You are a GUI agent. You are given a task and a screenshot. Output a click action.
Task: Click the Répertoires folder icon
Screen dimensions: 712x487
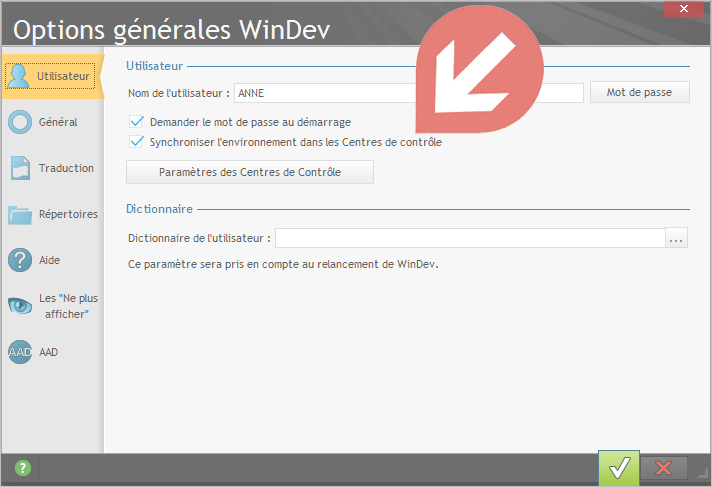pyautogui.click(x=20, y=214)
